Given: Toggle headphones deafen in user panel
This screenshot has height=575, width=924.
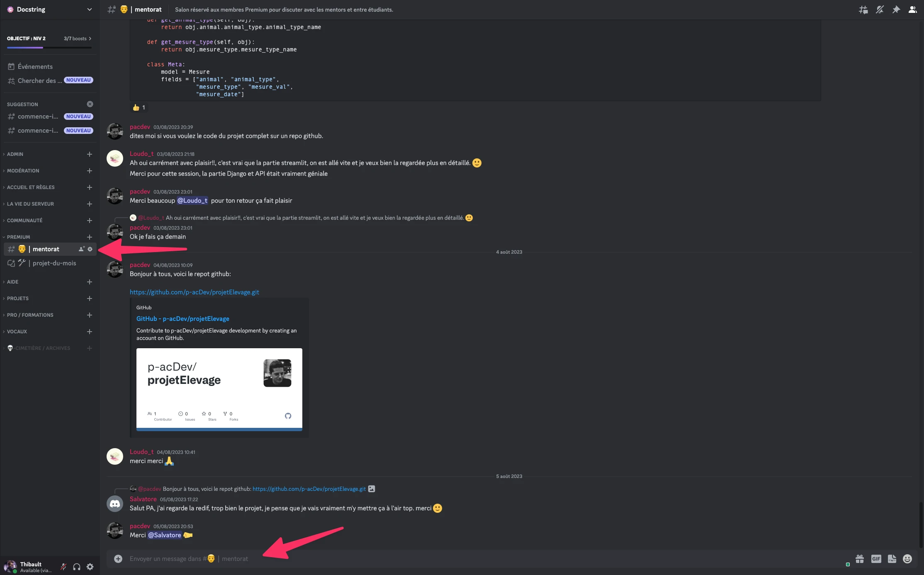Looking at the screenshot, I should click(77, 567).
